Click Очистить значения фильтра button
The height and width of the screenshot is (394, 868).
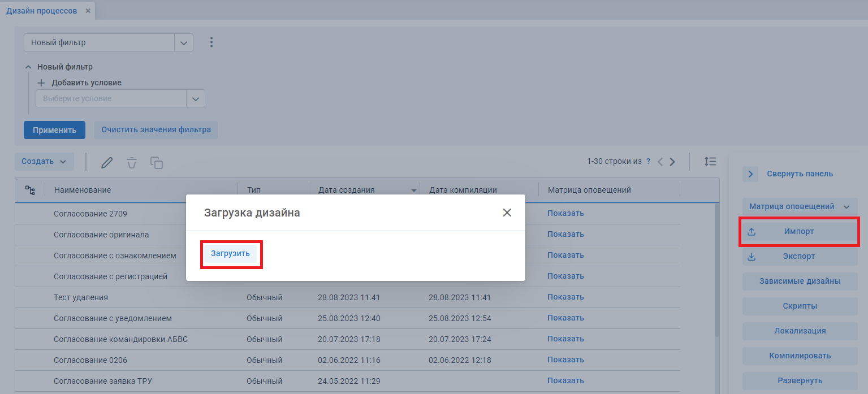click(156, 130)
